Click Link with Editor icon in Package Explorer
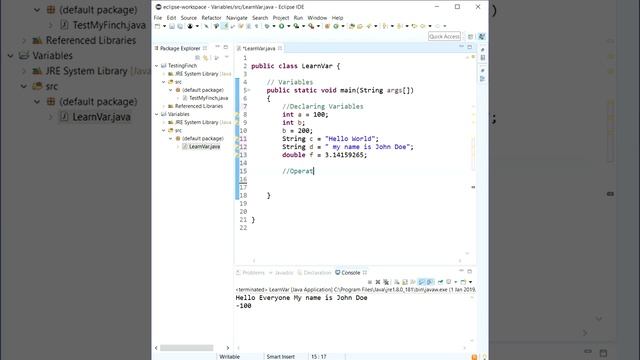 (206, 58)
